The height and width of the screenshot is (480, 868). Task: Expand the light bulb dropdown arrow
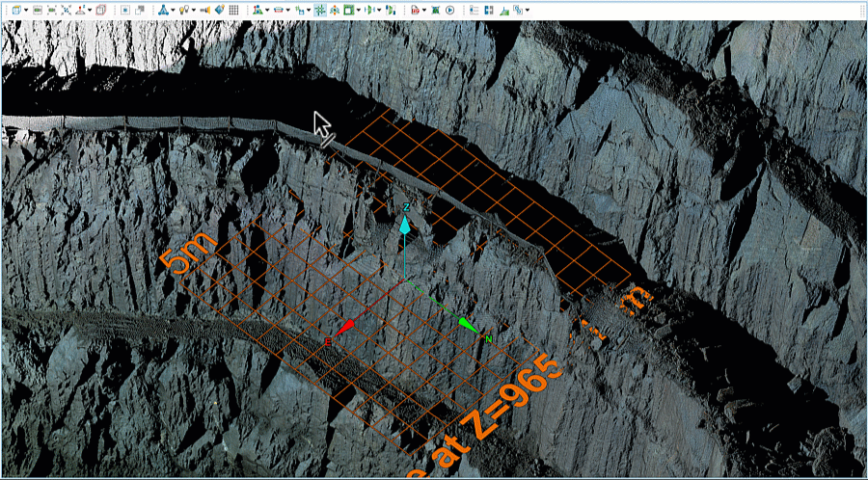point(194,10)
